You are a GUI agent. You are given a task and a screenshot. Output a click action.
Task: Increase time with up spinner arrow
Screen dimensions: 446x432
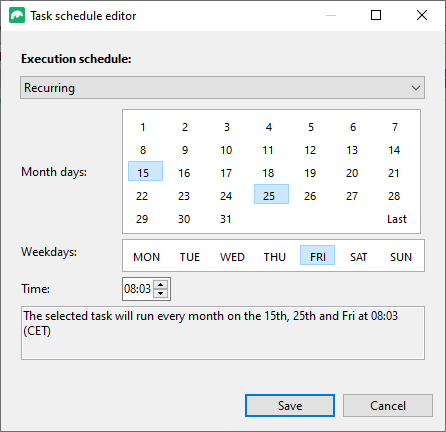click(161, 285)
